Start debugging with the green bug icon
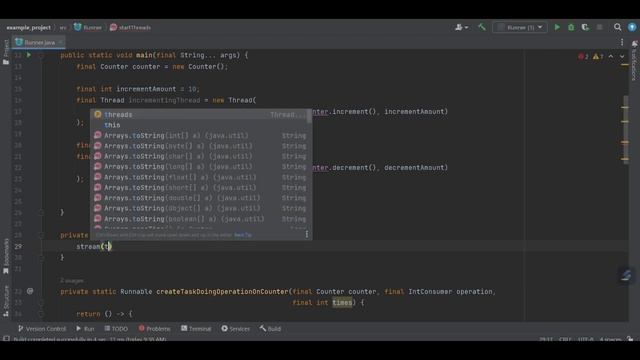The height and width of the screenshot is (360, 640). 571,27
